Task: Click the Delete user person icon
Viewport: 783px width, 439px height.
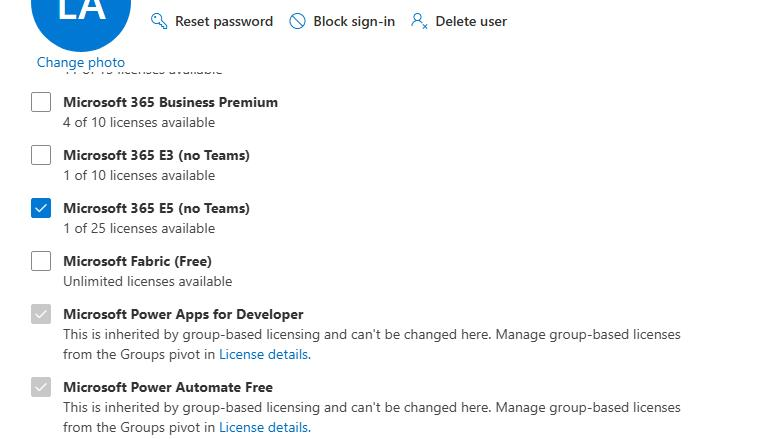Action: pyautogui.click(x=419, y=21)
